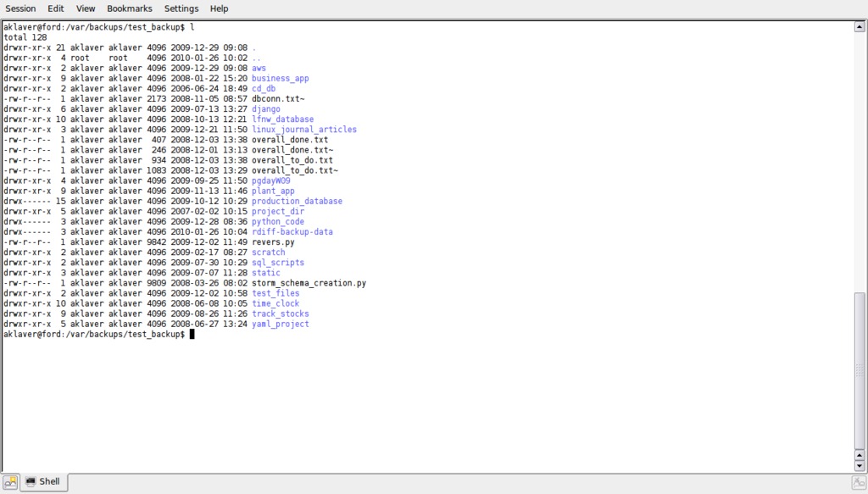Viewport: 868px width, 494px height.
Task: Click the terminal cursor at the prompt
Action: 192,335
